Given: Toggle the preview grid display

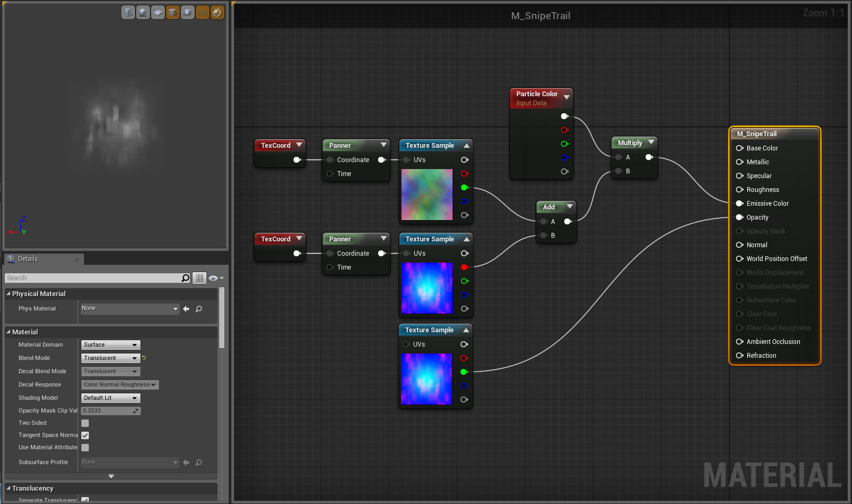Looking at the screenshot, I should tap(203, 12).
